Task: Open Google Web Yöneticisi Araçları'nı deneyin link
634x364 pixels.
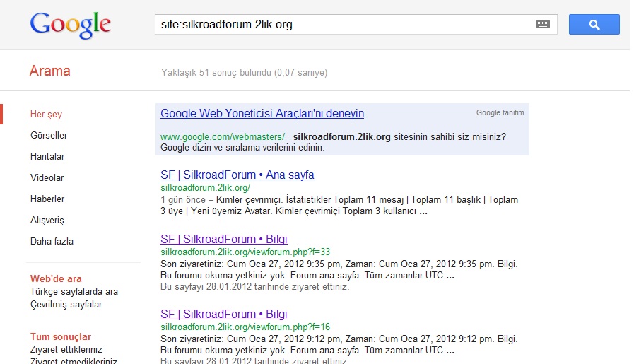Action: (x=262, y=114)
